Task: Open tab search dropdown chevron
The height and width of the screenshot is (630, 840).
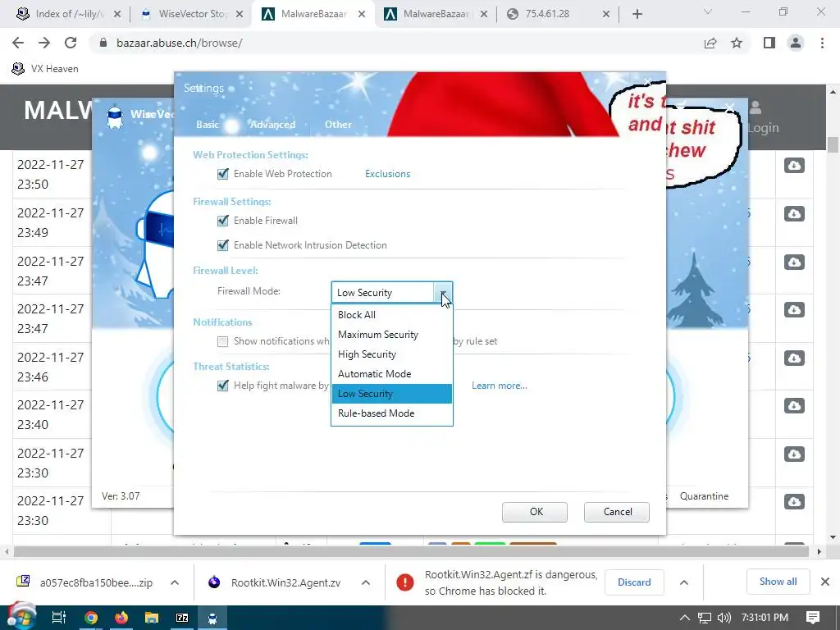Action: (x=708, y=11)
